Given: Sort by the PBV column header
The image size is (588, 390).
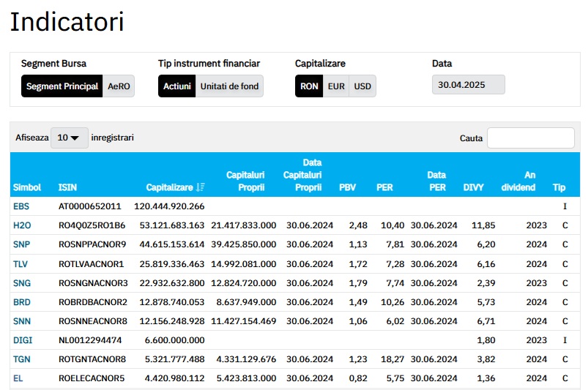Looking at the screenshot, I should pyautogui.click(x=348, y=187).
